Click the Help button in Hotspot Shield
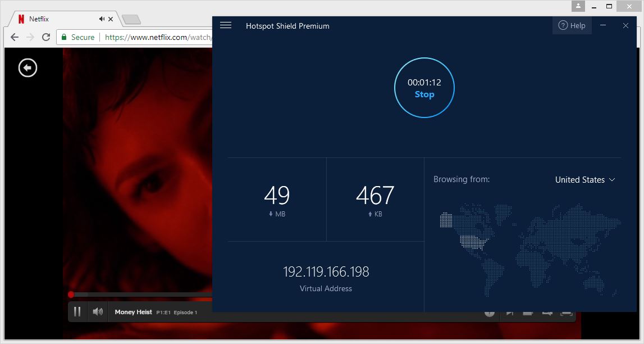The height and width of the screenshot is (344, 644). 572,25
